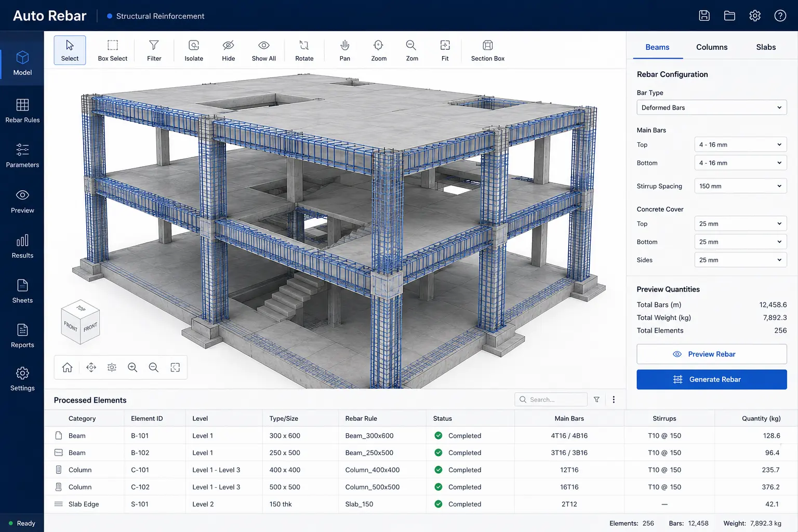Zoom out using viewport magnifier minus
Image resolution: width=798 pixels, height=532 pixels.
[x=154, y=367]
